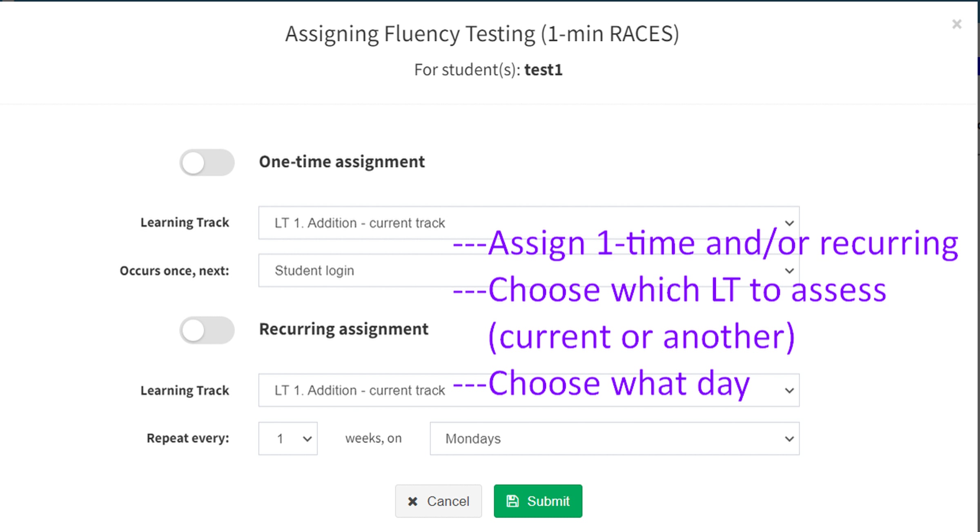The height and width of the screenshot is (532, 980).
Task: Change the repeat weeks number selector
Action: click(288, 439)
